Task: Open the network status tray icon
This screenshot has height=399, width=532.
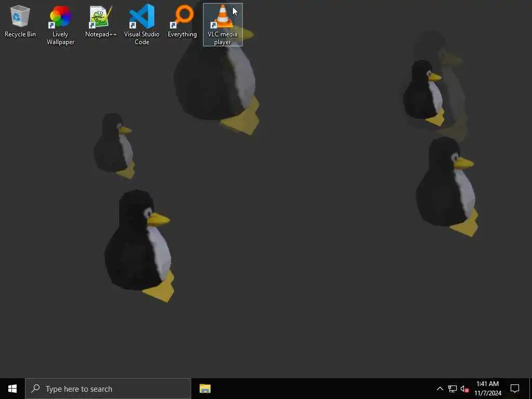Action: point(453,389)
